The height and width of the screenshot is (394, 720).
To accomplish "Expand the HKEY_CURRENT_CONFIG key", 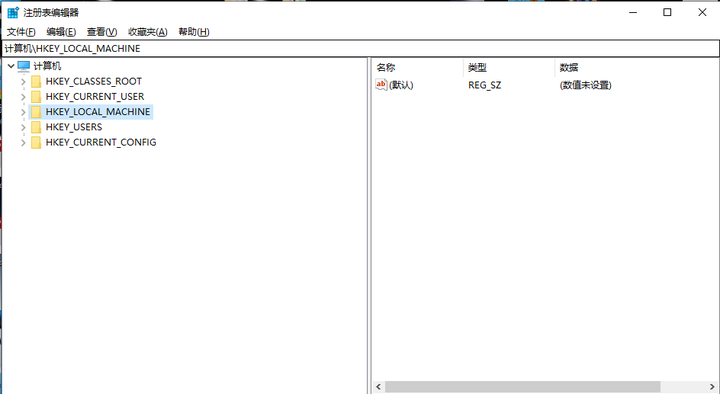I will [23, 143].
